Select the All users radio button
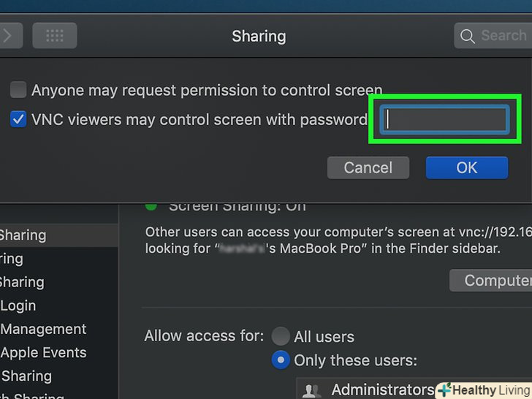Screen dimensions: 532x399 pyautogui.click(x=281, y=337)
